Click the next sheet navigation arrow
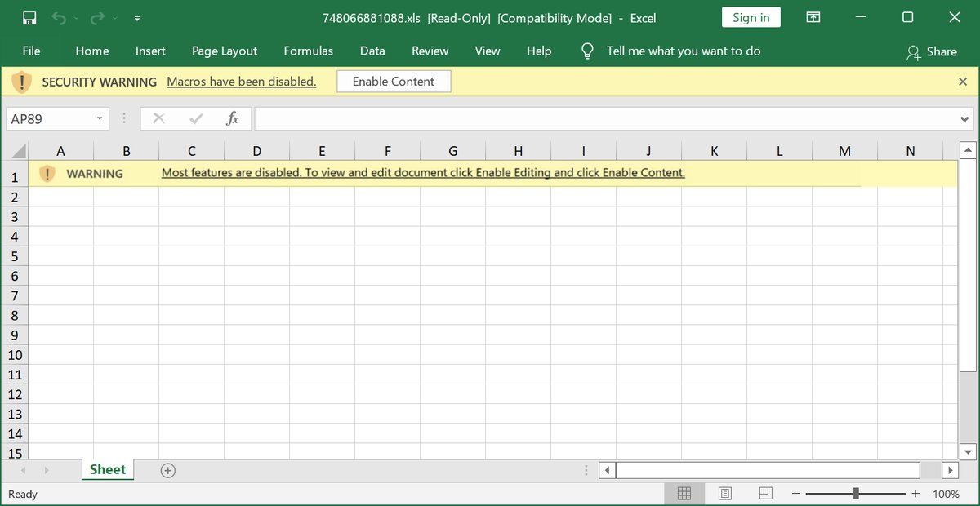Image resolution: width=980 pixels, height=506 pixels. coord(46,470)
